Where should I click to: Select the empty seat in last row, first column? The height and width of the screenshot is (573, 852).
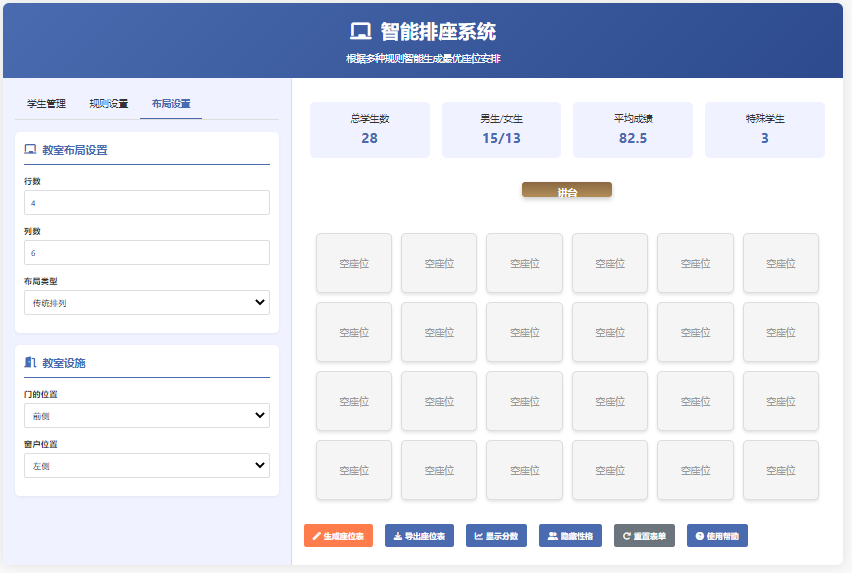pyautogui.click(x=354, y=470)
